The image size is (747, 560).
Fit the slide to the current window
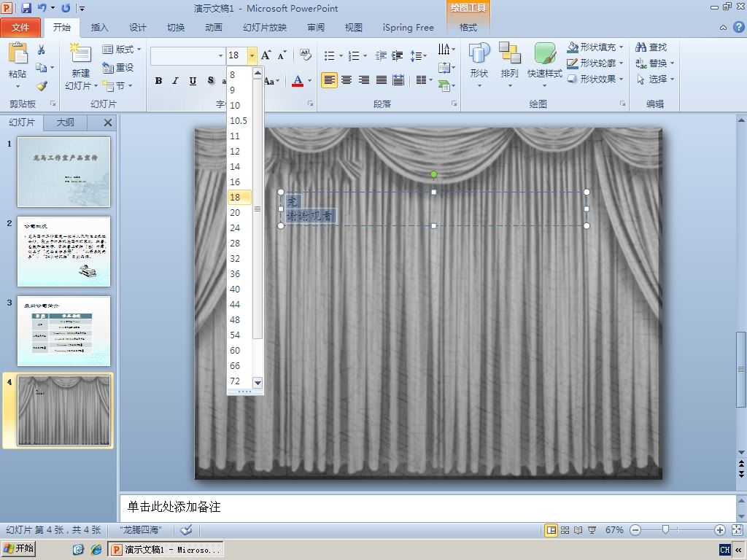tap(737, 530)
